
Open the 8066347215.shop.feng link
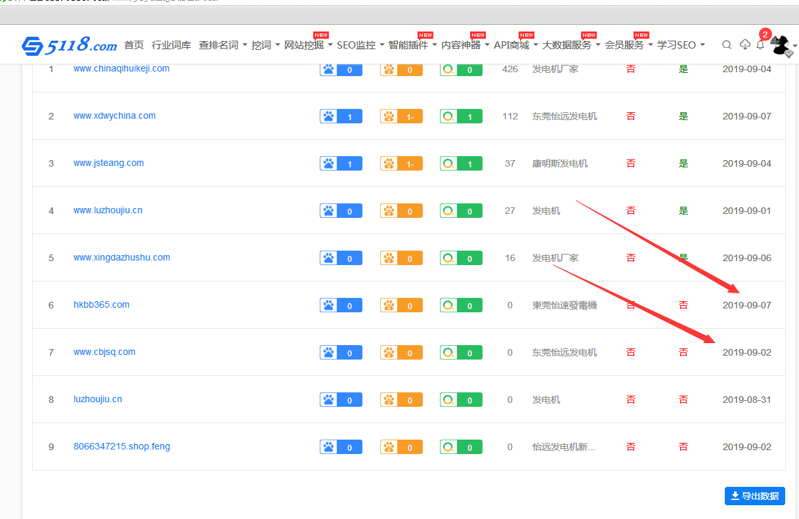click(121, 447)
